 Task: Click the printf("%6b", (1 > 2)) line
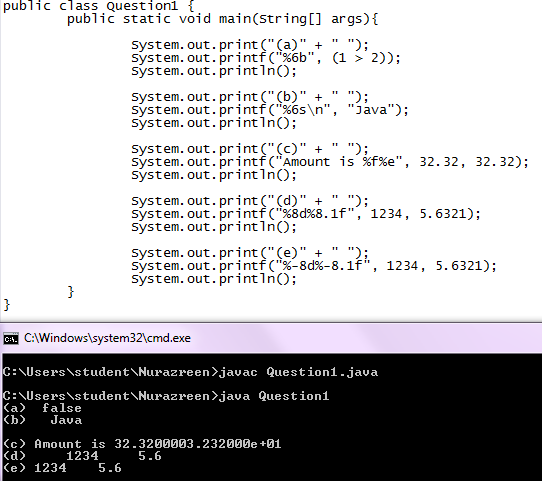[x=266, y=58]
